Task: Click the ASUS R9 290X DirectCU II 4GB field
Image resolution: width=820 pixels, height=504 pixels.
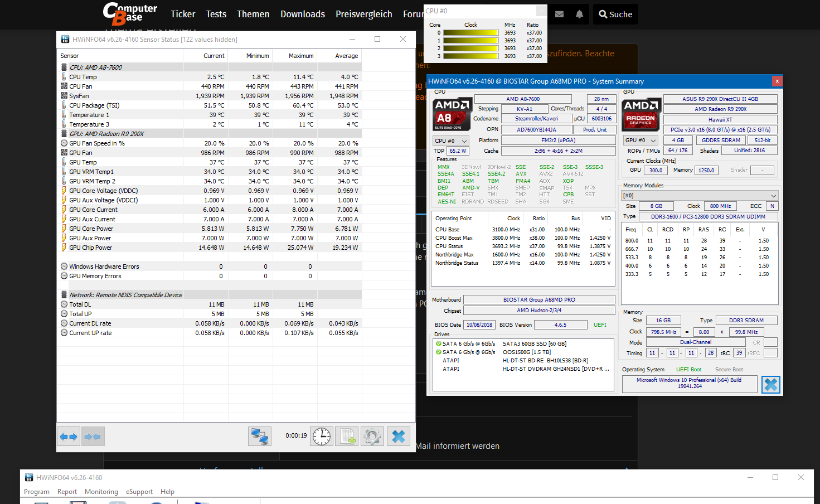Action: tap(720, 99)
